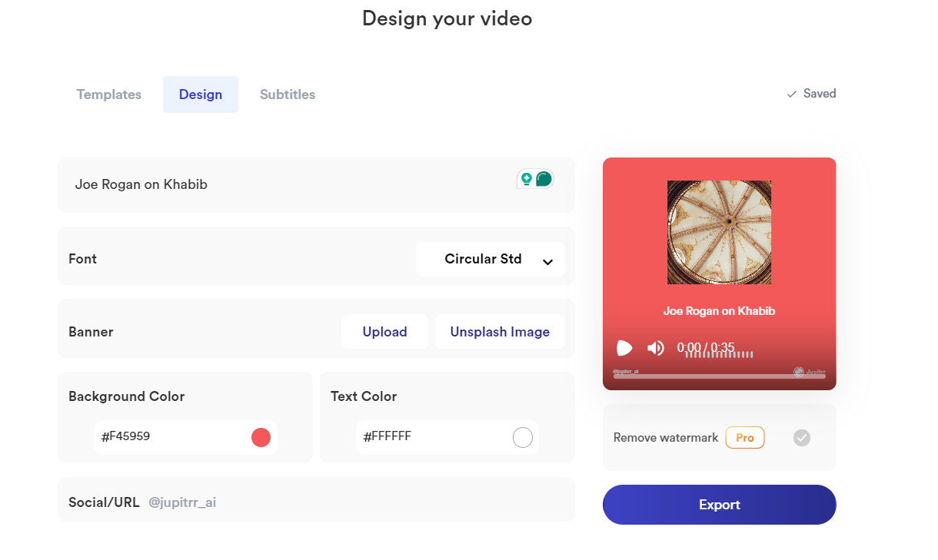Click the Banner label
The height and width of the screenshot is (560, 938).
(91, 332)
